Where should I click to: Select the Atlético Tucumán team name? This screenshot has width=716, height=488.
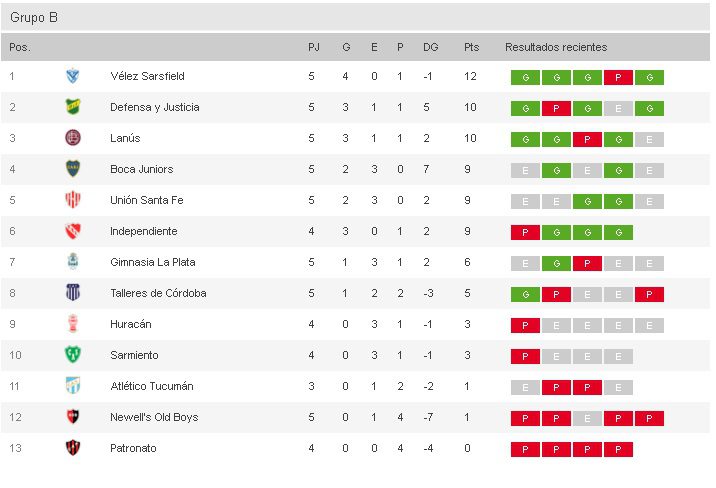[151, 386]
